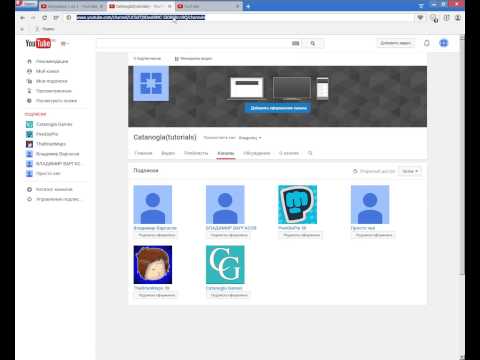Click the browser forward arrow
Screen dimensions: 480x360
[33, 18]
